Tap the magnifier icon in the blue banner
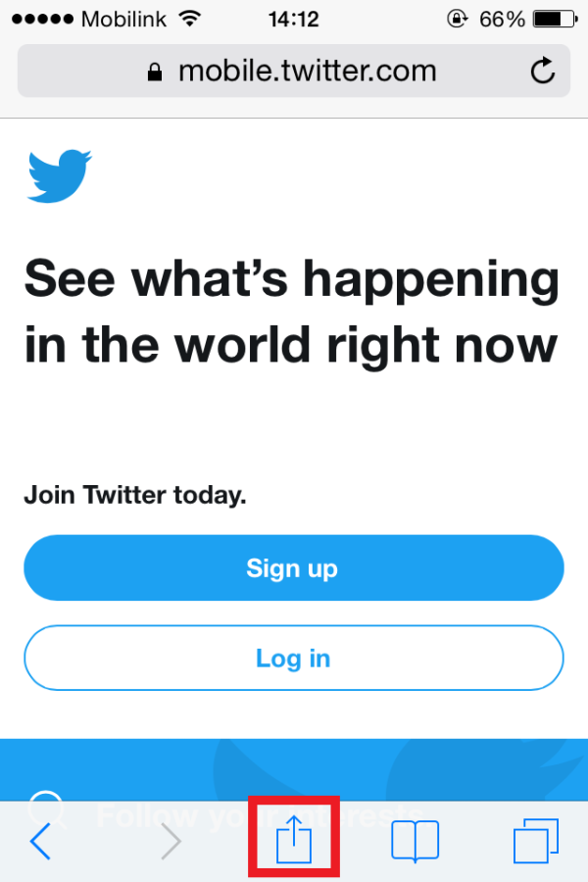The height and width of the screenshot is (882, 588). click(x=44, y=809)
